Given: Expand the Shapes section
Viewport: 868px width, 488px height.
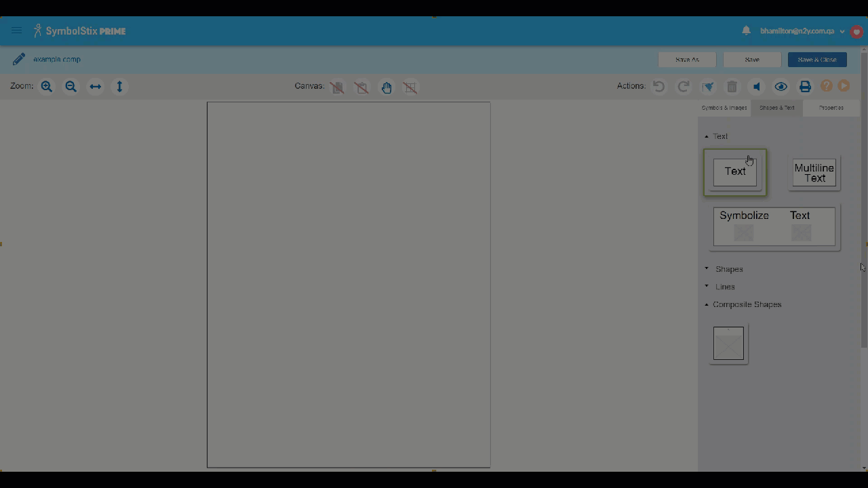Looking at the screenshot, I should point(724,269).
